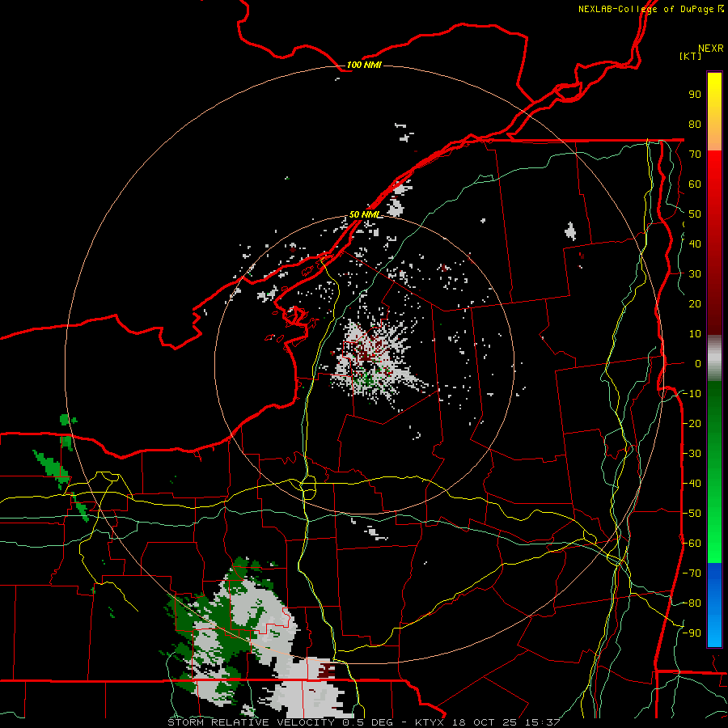Click the light blue segment near -90
728x728 pixels.
(714, 632)
